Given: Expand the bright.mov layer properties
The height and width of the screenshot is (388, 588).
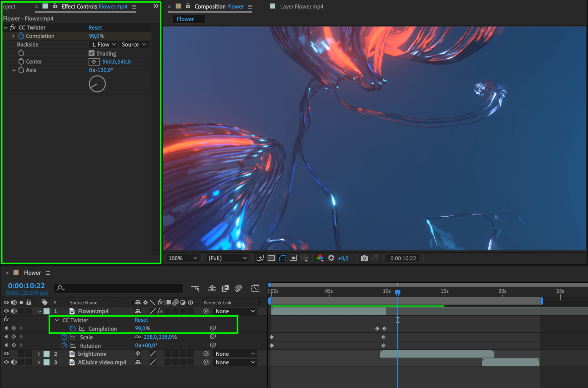Looking at the screenshot, I should [x=39, y=354].
